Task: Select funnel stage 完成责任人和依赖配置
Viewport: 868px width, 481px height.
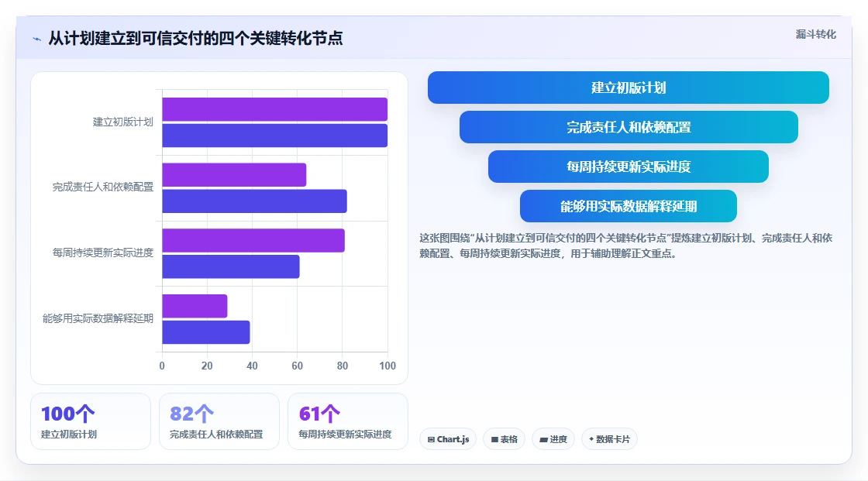Action: 629,127
